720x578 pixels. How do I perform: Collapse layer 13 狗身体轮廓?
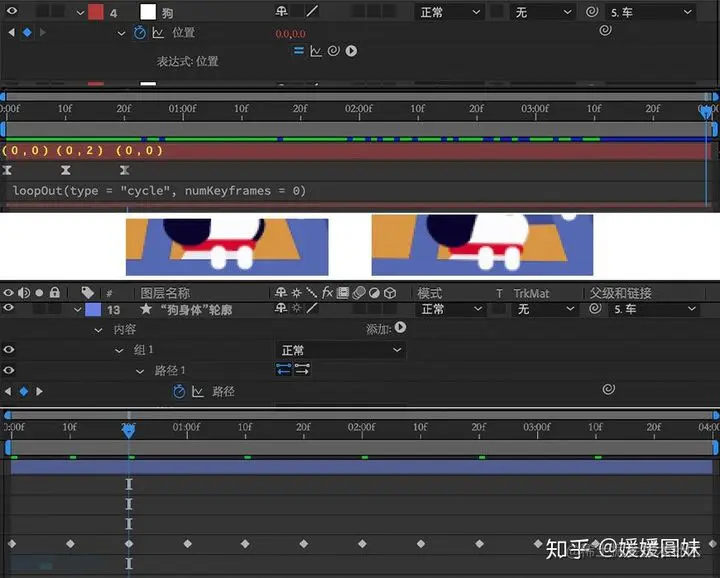[x=78, y=310]
